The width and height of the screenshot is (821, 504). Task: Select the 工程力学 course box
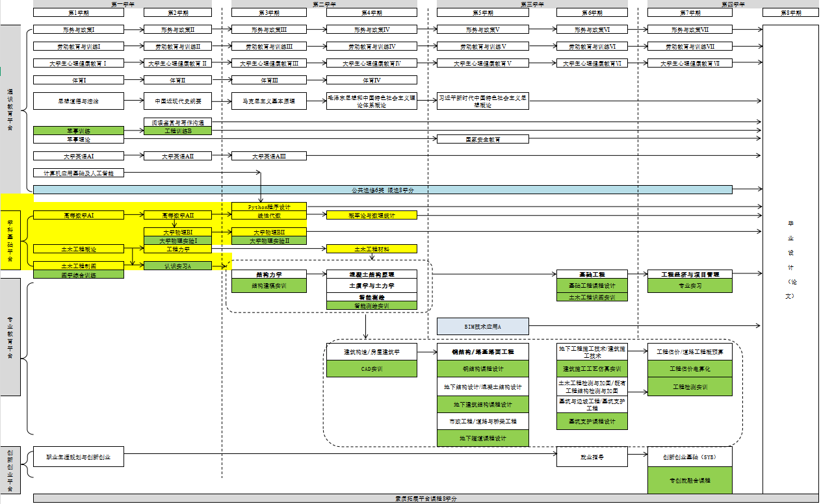pos(177,249)
